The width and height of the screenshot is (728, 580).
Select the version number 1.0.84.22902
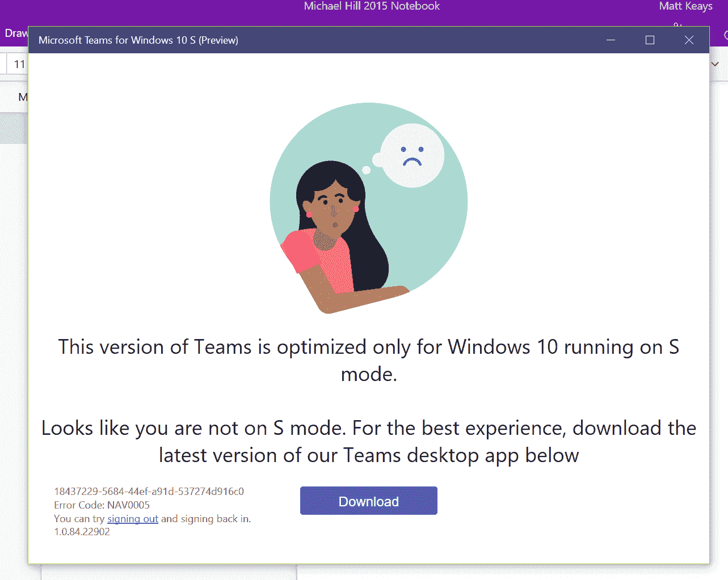82,532
